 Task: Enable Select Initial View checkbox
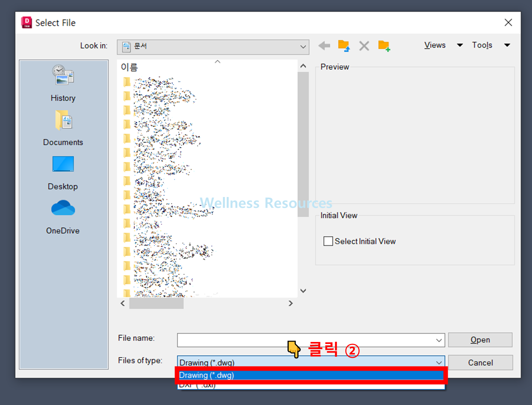[328, 241]
